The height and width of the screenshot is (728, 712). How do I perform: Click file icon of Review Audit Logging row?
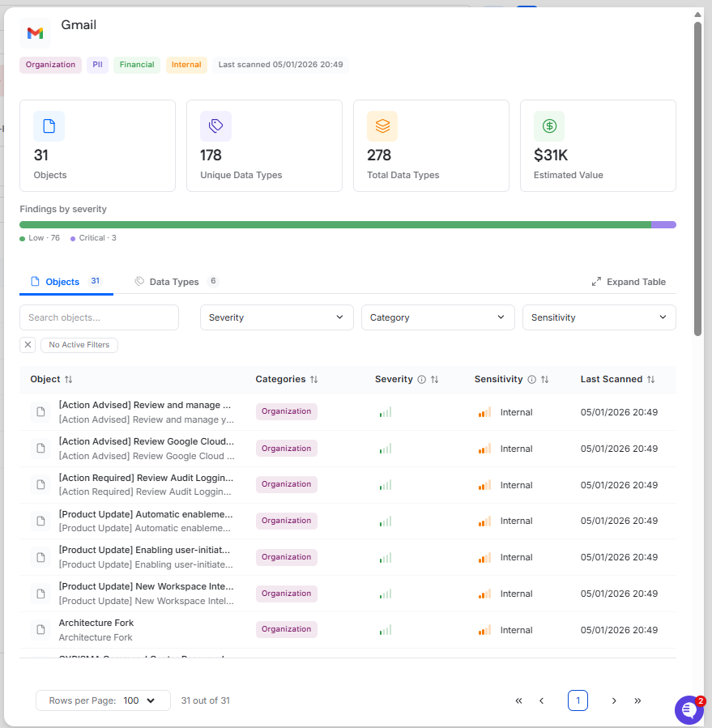(x=41, y=484)
